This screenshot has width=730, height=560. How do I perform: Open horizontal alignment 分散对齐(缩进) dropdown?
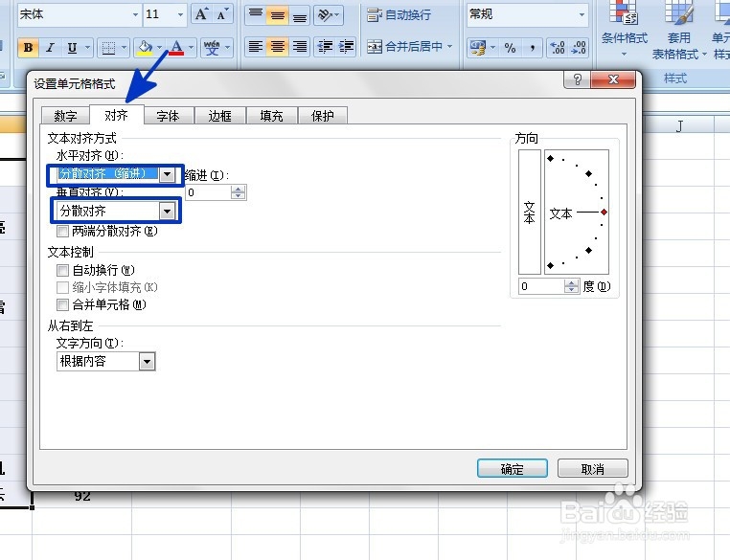tap(167, 174)
